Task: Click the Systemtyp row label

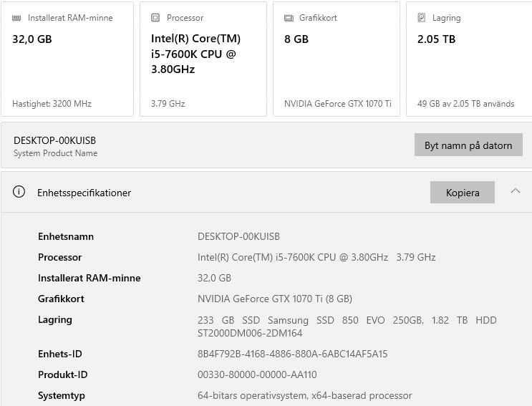Action: pyautogui.click(x=62, y=395)
